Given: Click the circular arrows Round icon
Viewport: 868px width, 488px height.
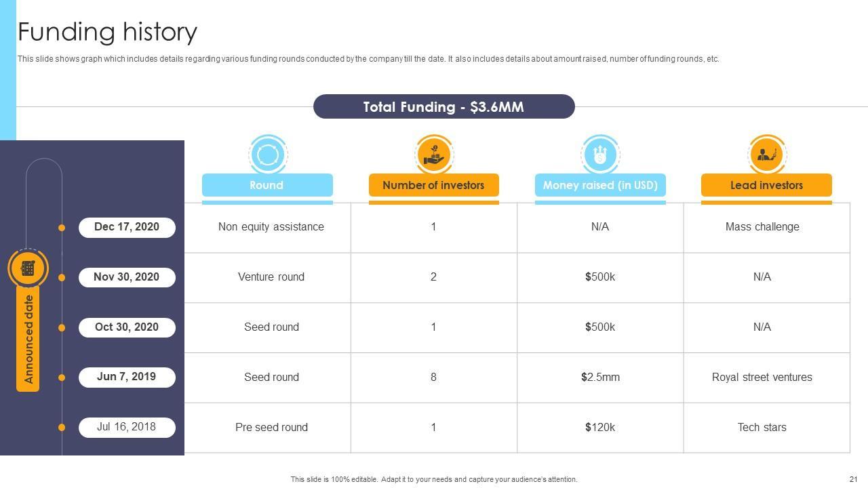Looking at the screenshot, I should tap(267, 155).
